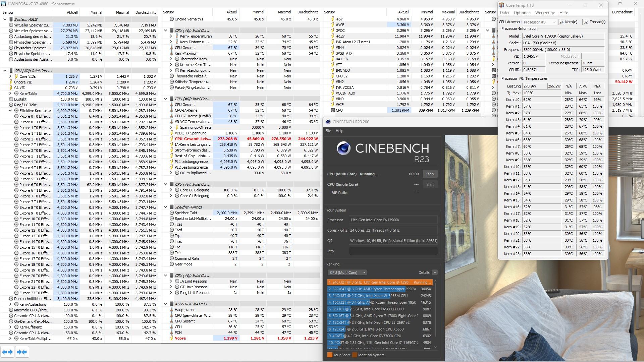The width and height of the screenshot is (644, 362).
Task: Open the CPU (Multi Core) ranking dropdown
Action: point(347,273)
